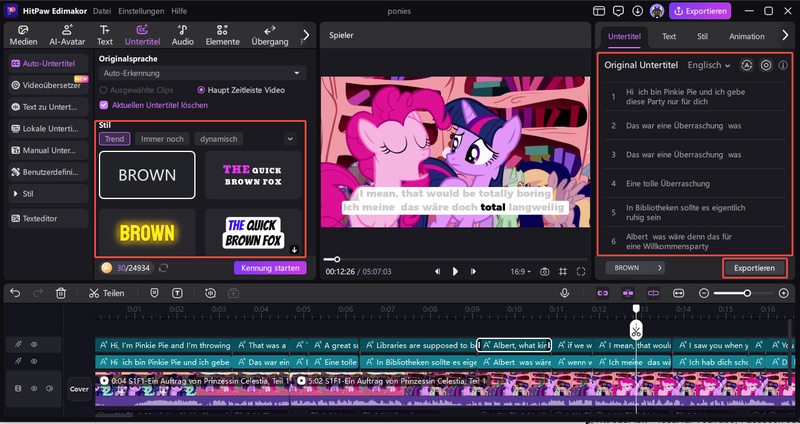800x424 pixels.
Task: Open the Englisch language dropdown
Action: (709, 65)
